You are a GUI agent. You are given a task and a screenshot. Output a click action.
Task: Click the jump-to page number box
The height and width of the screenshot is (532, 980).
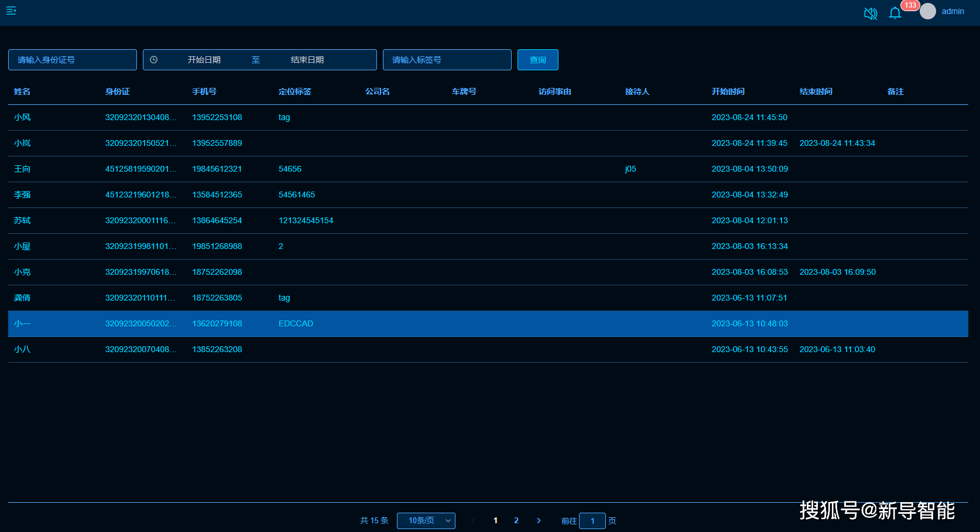pos(592,520)
